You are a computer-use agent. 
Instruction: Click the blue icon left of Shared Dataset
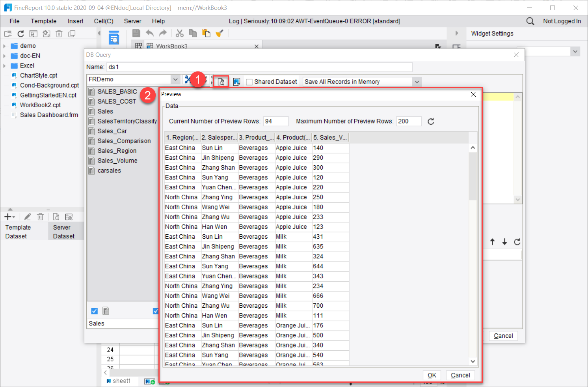(x=236, y=82)
